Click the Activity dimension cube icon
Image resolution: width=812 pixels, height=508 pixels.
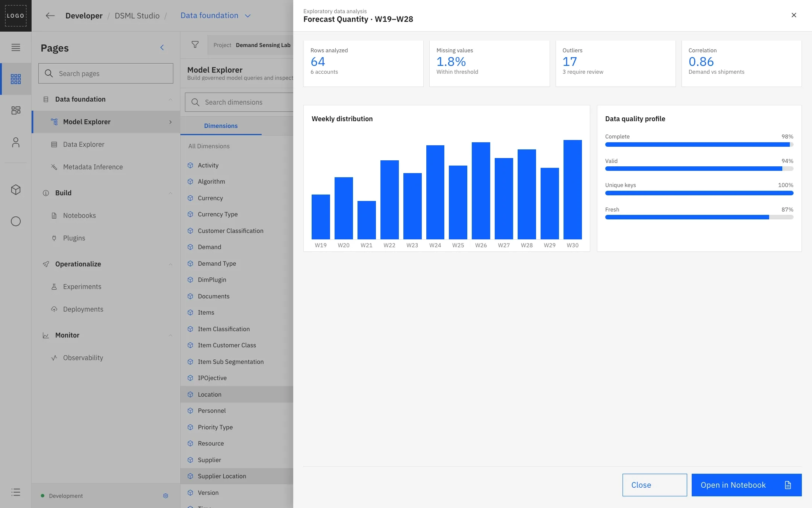[191, 165]
